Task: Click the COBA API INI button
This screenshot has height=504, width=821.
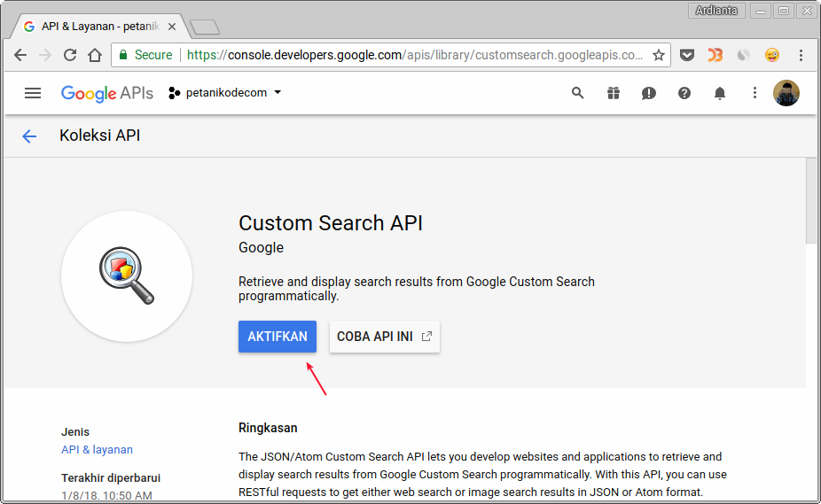Action: [384, 337]
